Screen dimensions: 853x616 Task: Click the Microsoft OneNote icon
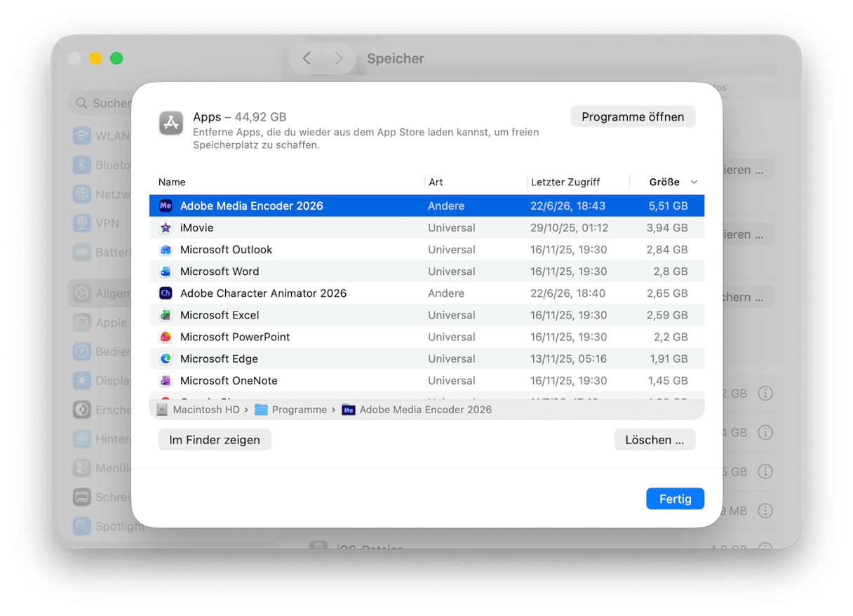click(x=166, y=380)
